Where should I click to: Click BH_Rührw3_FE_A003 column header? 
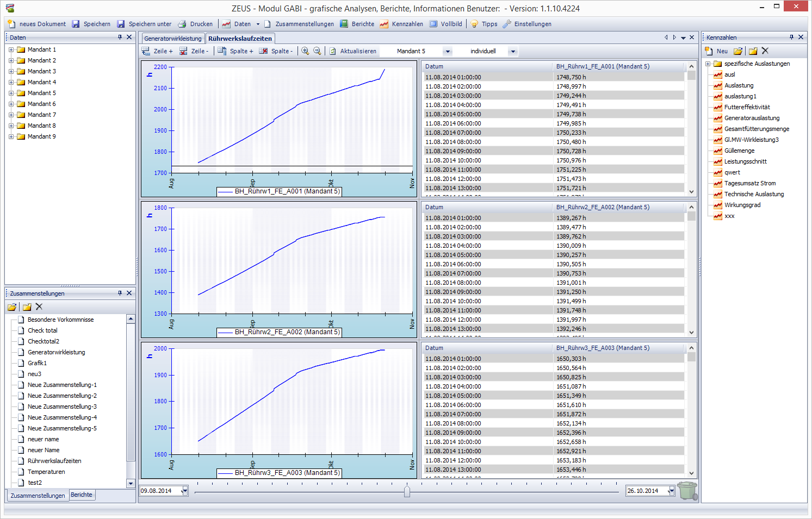(619, 348)
